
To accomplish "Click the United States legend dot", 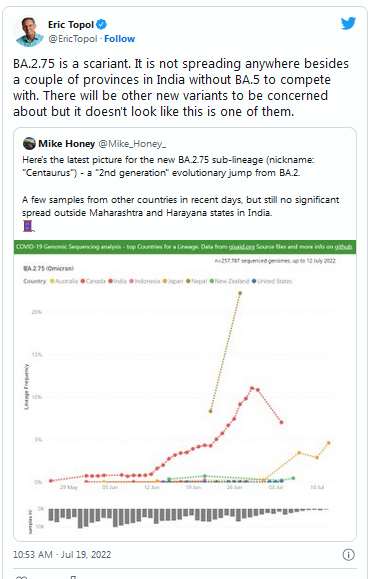I will point(254,281).
